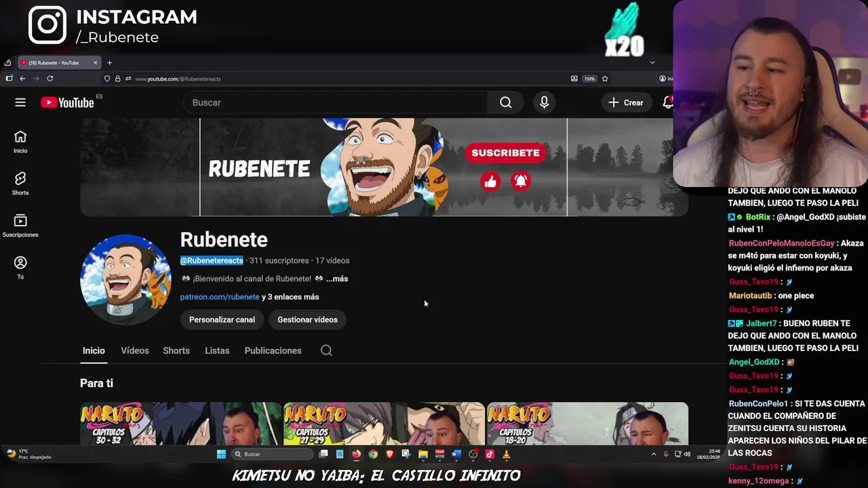Start voice search with microphone icon
868x488 pixels.
[x=544, y=102]
